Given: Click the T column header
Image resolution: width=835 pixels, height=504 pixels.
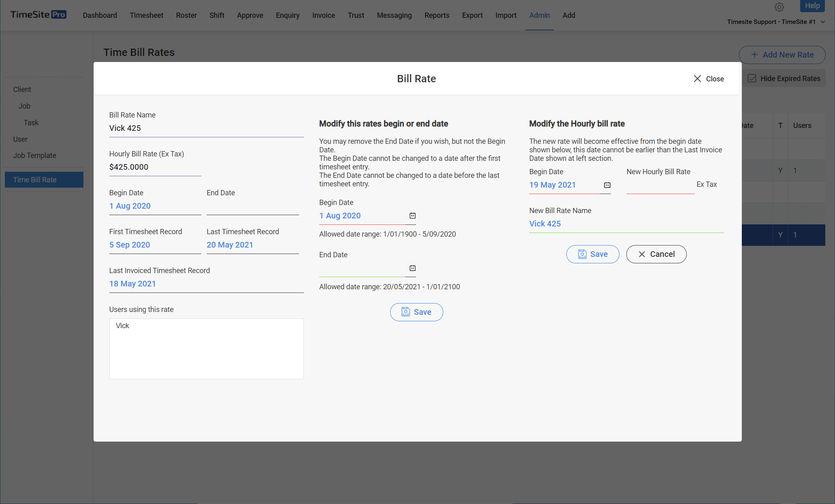Looking at the screenshot, I should pos(780,125).
